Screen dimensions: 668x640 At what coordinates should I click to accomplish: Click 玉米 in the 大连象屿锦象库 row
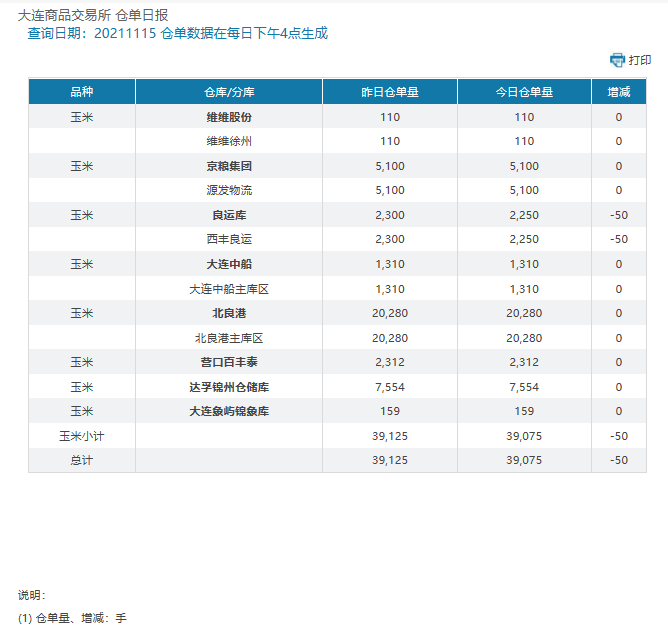82,411
